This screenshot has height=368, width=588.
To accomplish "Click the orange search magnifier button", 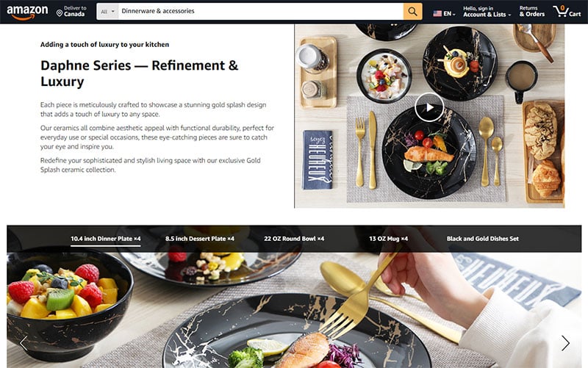I will tap(412, 11).
